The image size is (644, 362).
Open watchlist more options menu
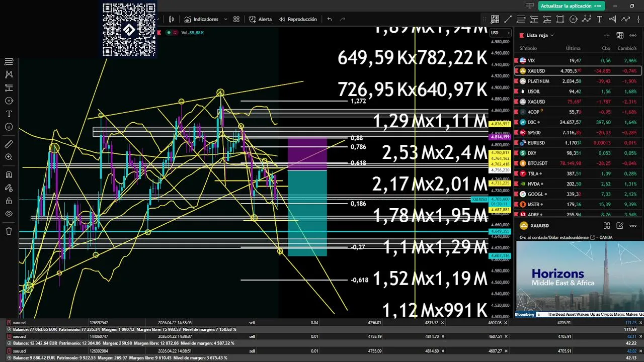pyautogui.click(x=633, y=35)
